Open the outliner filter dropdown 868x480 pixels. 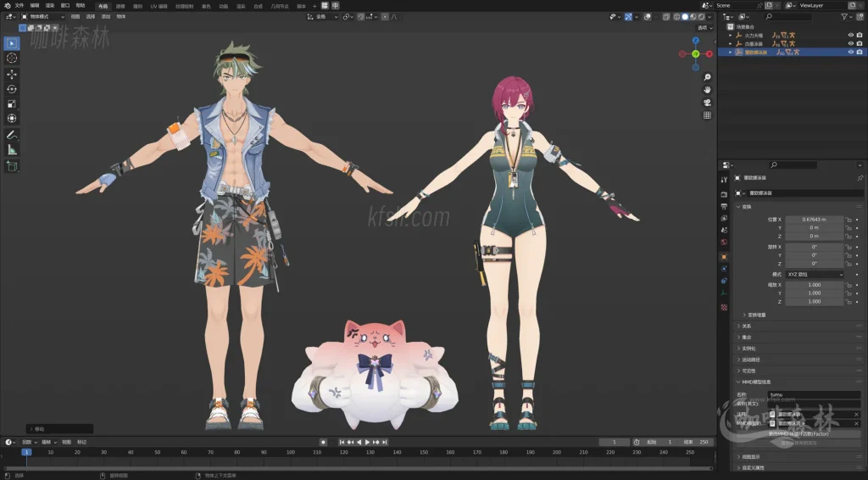point(847,17)
